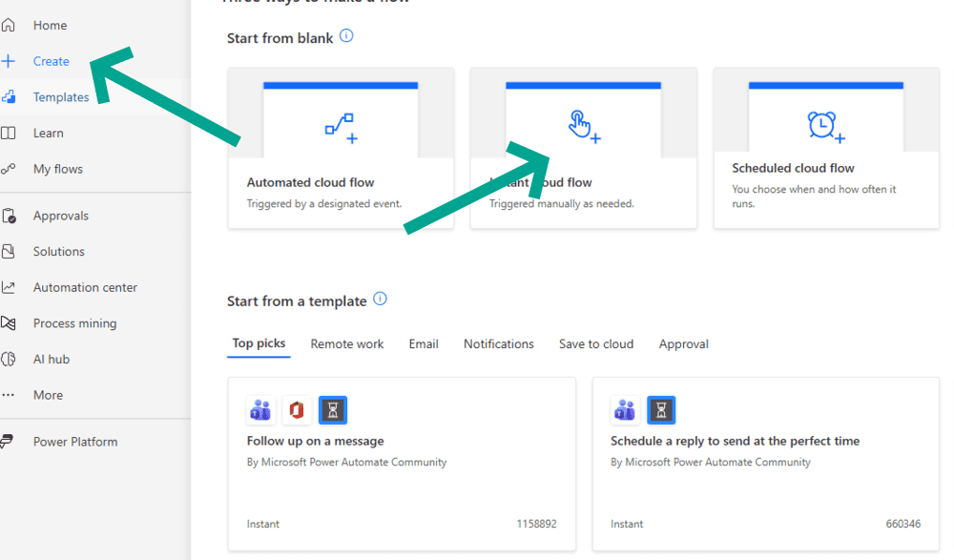Click the 1158892 usage count
954x560 pixels.
pyautogui.click(x=536, y=524)
